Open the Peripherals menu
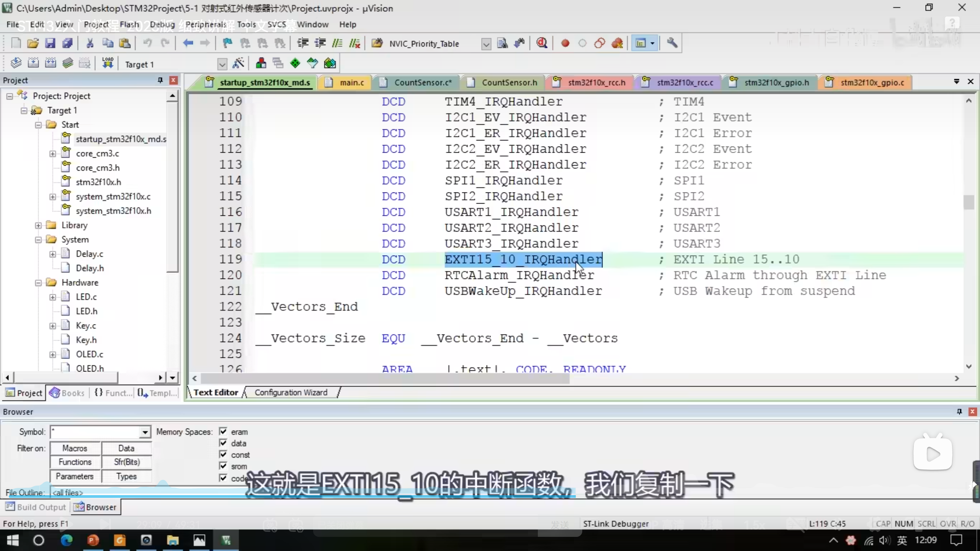This screenshot has width=980, height=551. pos(206,24)
